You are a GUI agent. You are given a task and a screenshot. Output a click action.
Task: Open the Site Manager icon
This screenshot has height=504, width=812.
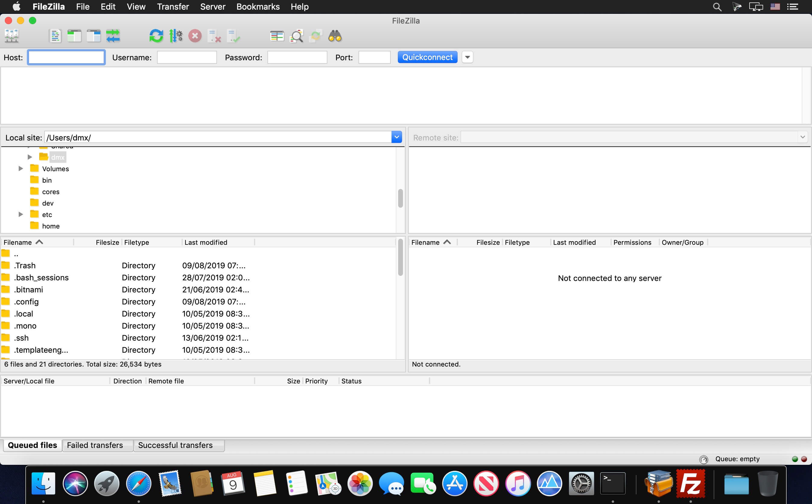pyautogui.click(x=12, y=36)
